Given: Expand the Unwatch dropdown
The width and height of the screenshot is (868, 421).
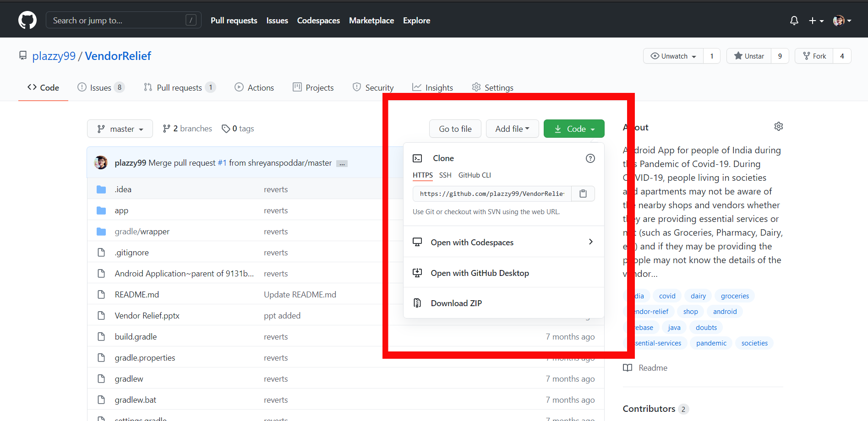Looking at the screenshot, I should pyautogui.click(x=673, y=56).
